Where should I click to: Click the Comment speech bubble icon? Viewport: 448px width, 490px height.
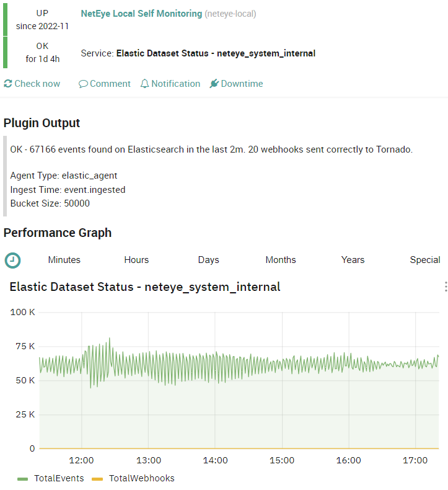tap(83, 84)
